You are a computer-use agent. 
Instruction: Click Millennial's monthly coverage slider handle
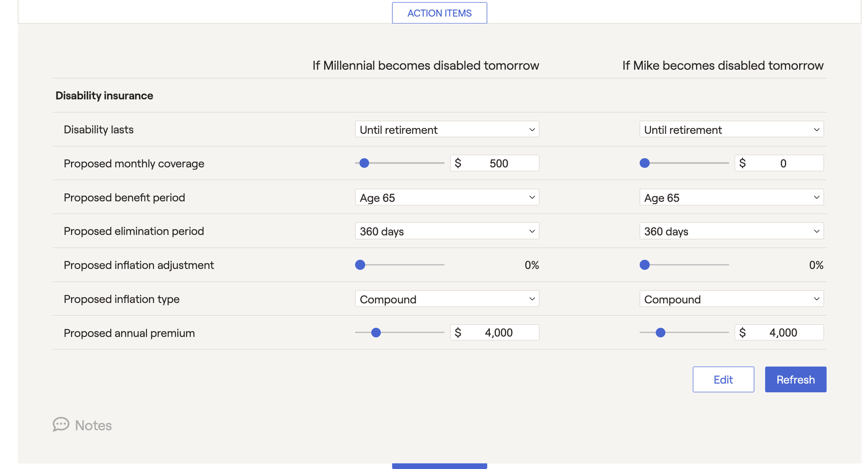[364, 163]
